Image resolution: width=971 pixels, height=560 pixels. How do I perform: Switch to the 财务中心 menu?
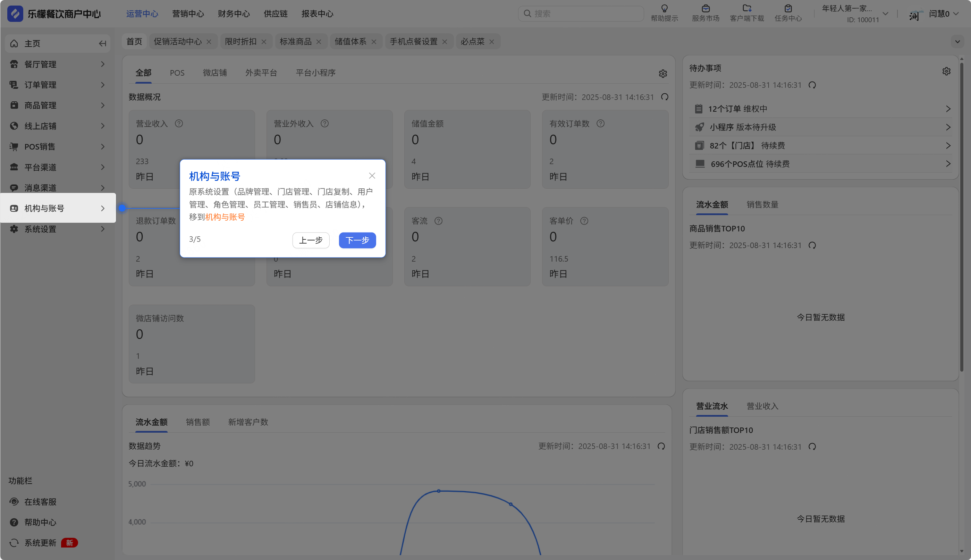pyautogui.click(x=234, y=14)
